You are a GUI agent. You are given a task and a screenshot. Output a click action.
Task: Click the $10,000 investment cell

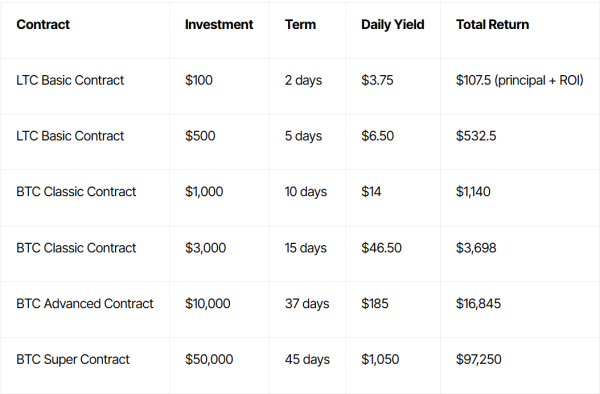[x=208, y=304]
